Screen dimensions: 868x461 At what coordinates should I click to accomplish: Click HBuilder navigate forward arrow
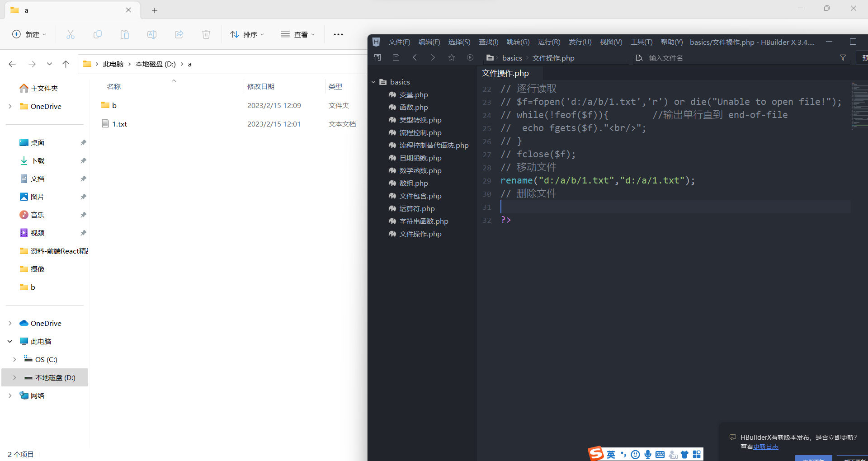433,57
